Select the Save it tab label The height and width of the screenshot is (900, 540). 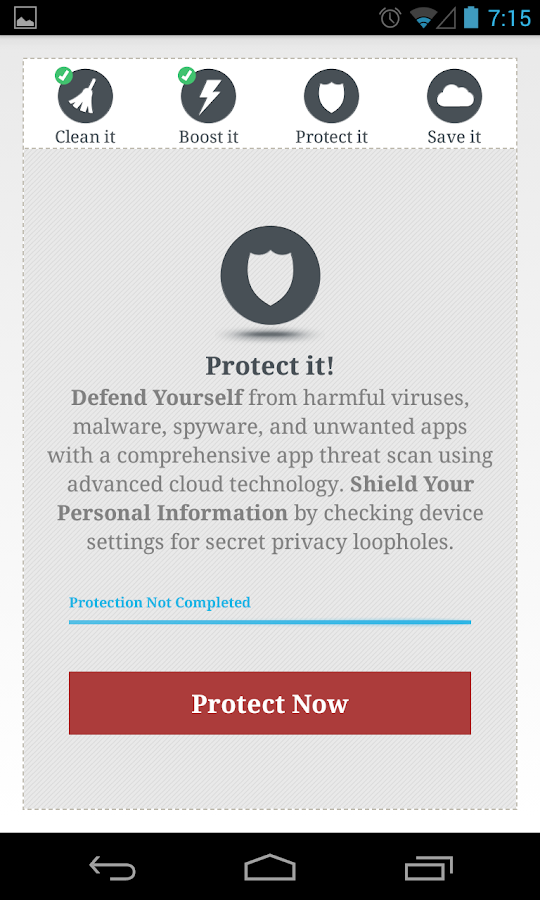pos(454,137)
